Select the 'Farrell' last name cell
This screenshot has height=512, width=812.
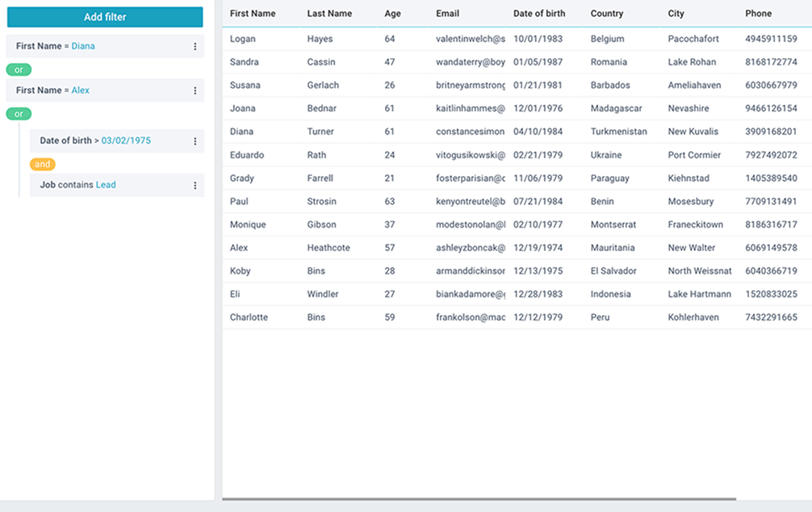(320, 178)
